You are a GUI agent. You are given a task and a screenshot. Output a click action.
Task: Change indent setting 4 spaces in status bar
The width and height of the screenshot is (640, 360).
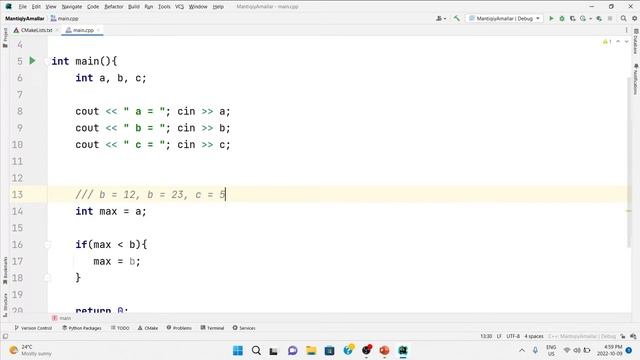pos(534,336)
